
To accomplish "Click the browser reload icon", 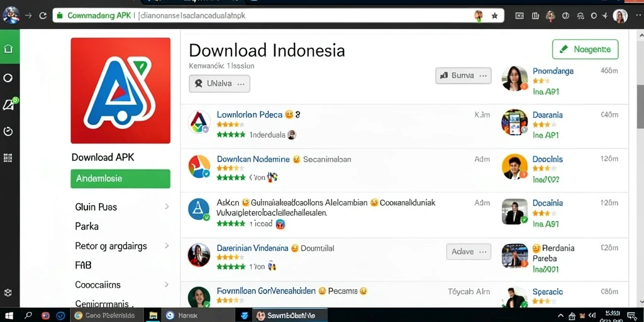I will (x=43, y=16).
